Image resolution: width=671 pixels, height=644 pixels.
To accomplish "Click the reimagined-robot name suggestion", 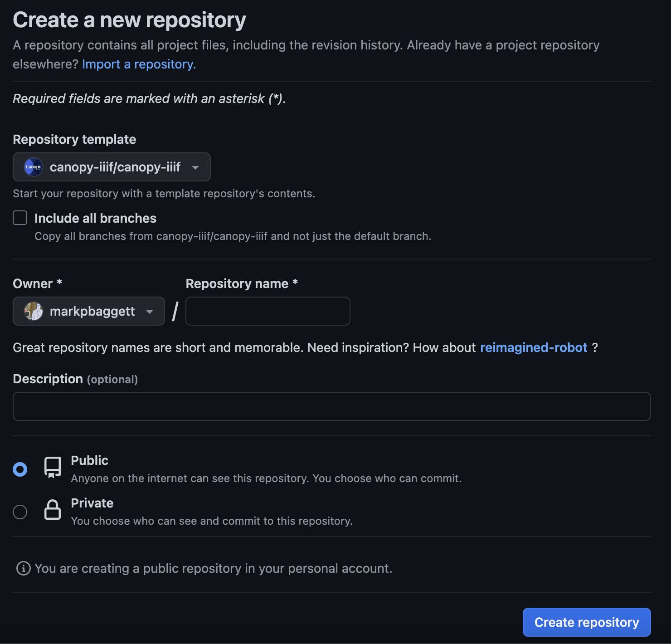I will 534,347.
